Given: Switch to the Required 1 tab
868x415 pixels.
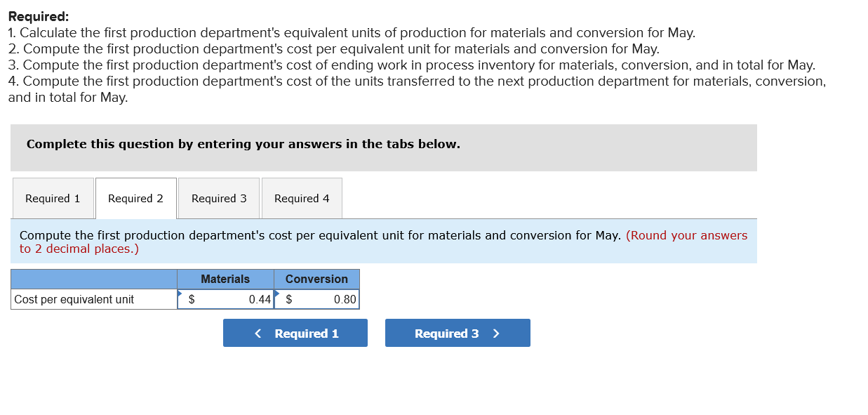Looking at the screenshot, I should pyautogui.click(x=53, y=199).
